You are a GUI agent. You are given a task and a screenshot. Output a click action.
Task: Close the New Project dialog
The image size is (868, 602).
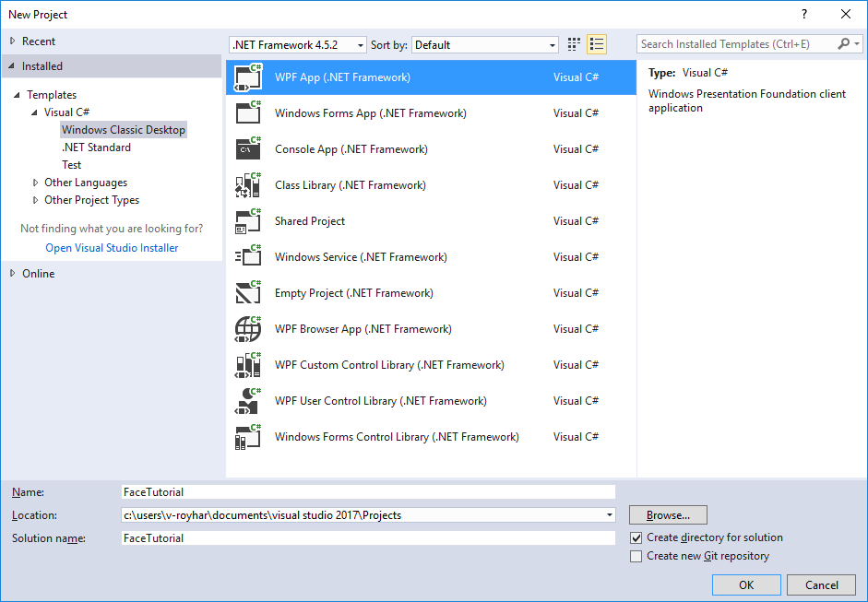[846, 14]
